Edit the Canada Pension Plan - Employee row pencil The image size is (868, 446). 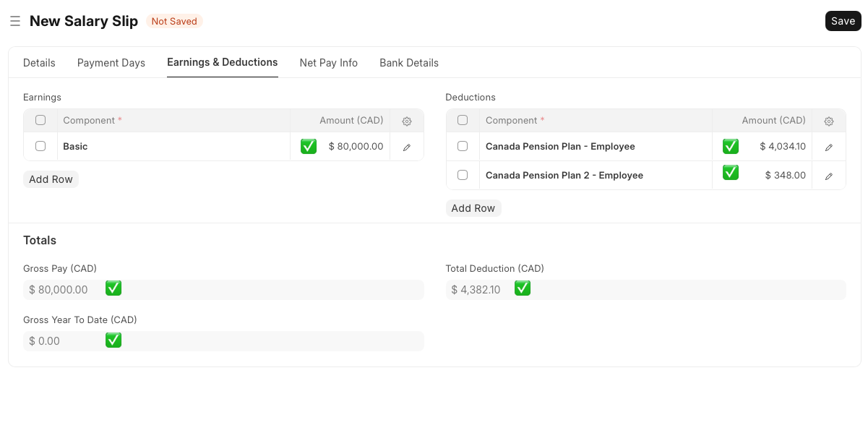[x=829, y=147]
